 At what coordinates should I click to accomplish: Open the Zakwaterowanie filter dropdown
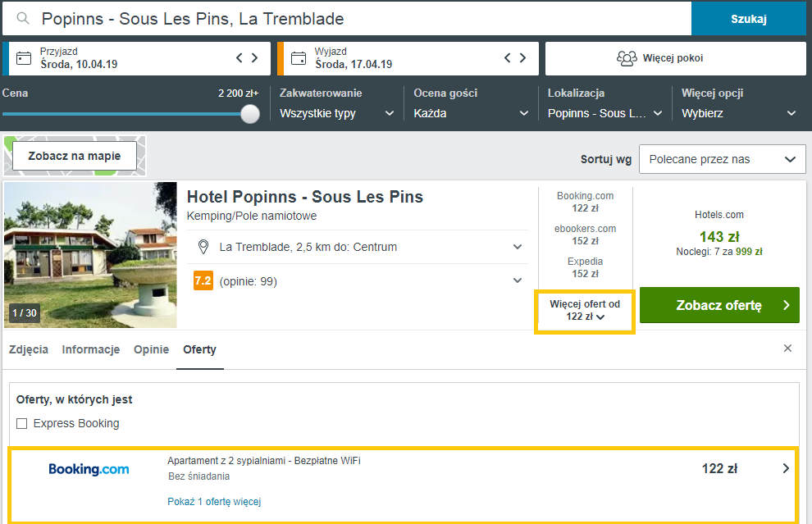[336, 113]
